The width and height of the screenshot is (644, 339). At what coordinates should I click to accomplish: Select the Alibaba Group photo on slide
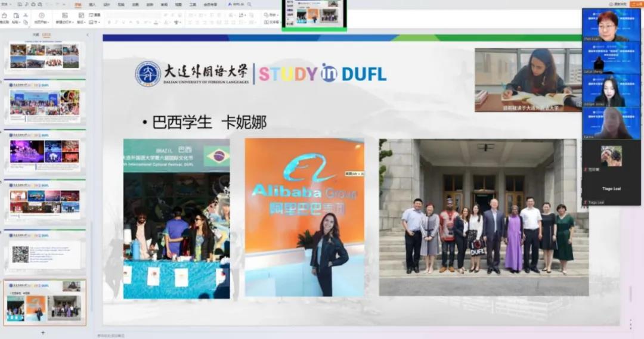[304, 217]
